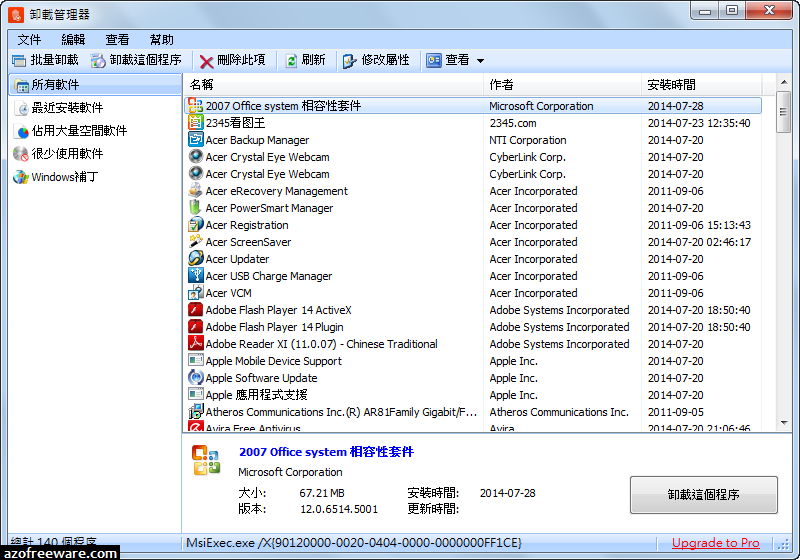
Task: Click the Acer VCM icon
Action: [195, 292]
